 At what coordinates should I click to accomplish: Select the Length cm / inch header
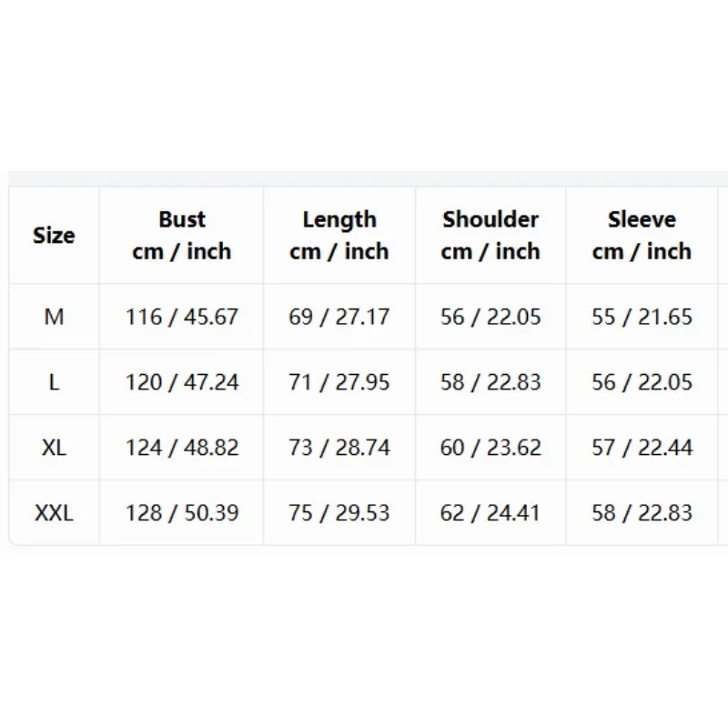point(339,236)
